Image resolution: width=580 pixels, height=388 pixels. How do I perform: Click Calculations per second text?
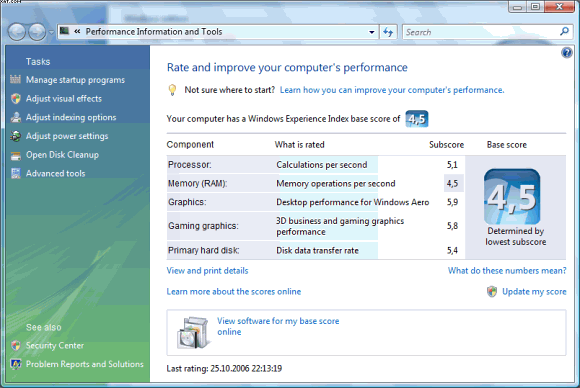pos(321,165)
